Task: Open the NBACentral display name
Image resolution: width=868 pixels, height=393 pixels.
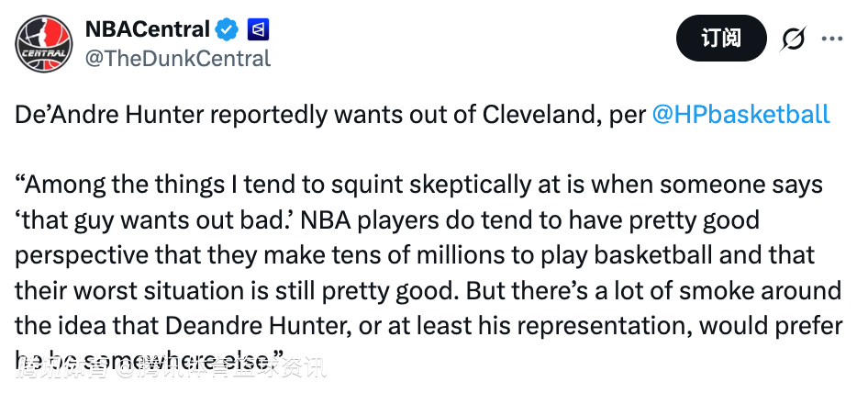Action: 147,29
